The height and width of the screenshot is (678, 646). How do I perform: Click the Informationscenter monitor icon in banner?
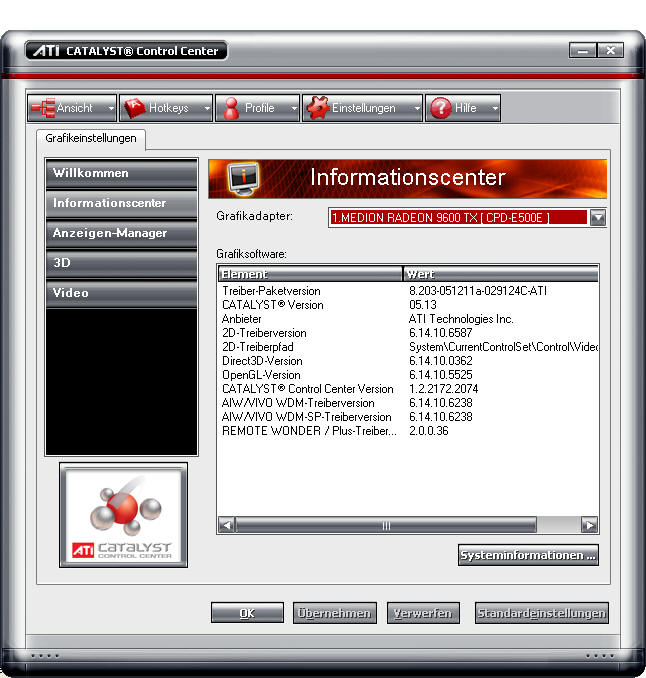[x=243, y=179]
